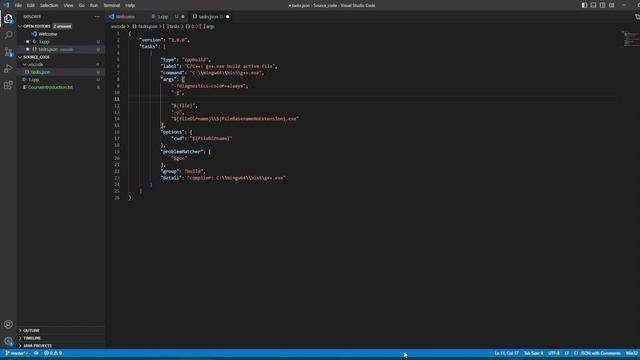Open the Terminal menu
The image size is (640, 360).
(x=111, y=5)
